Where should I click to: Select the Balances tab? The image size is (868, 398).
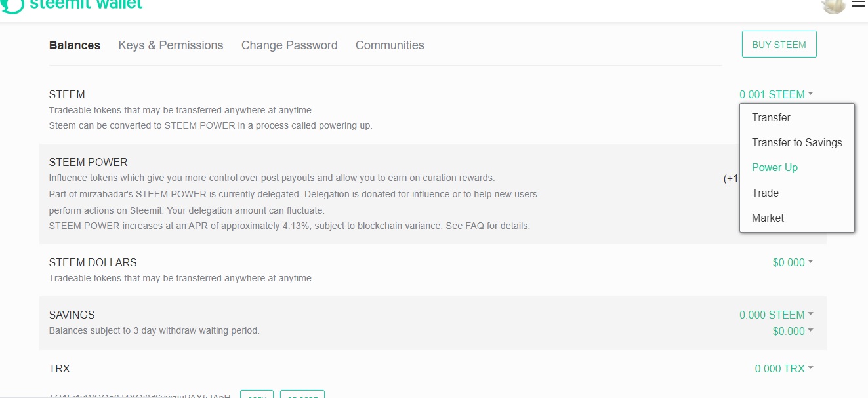point(75,45)
